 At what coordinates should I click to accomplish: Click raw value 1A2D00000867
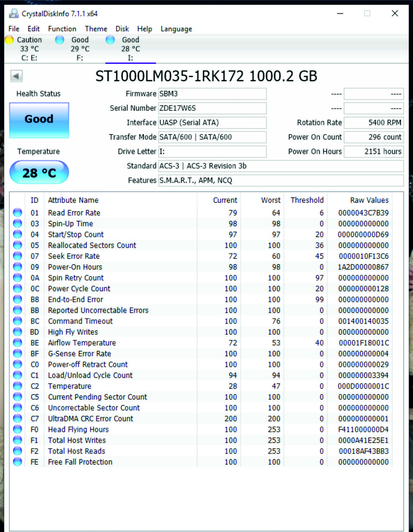click(363, 267)
